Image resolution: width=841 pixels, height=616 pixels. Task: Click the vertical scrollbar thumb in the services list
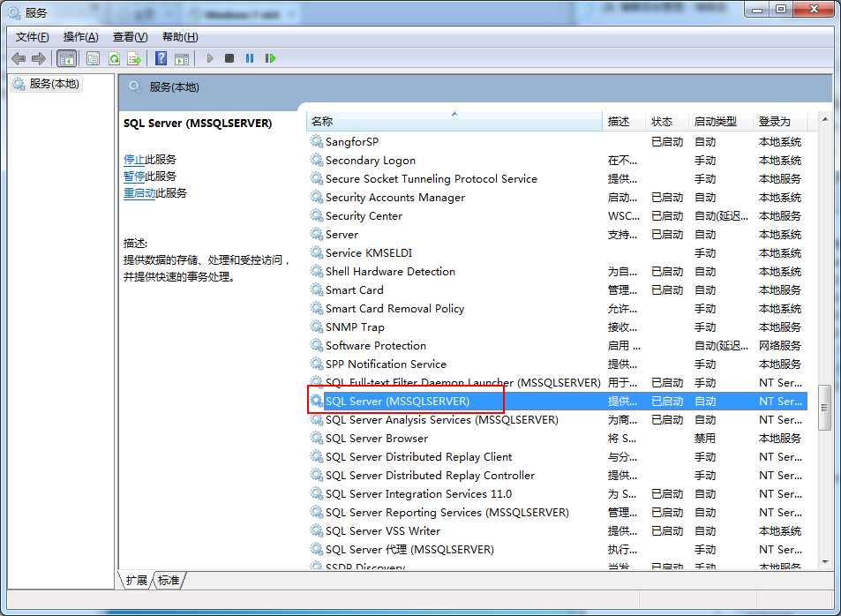pos(825,408)
